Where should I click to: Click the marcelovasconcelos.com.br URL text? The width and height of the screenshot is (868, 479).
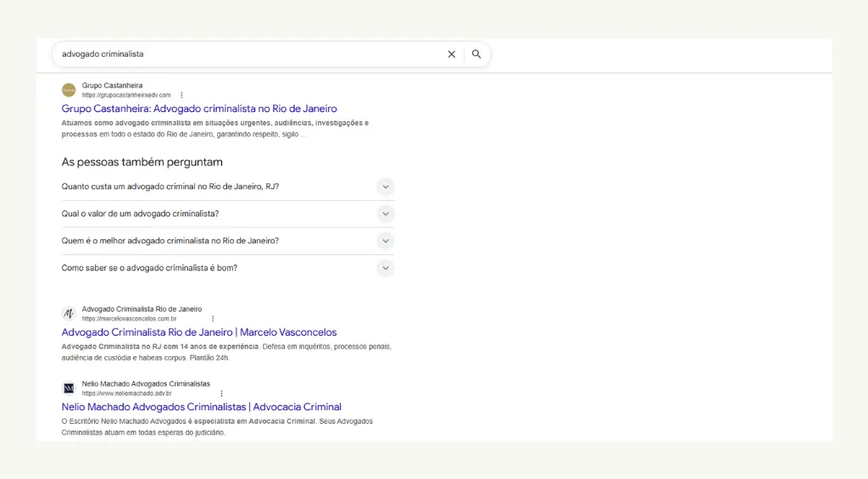pos(129,319)
